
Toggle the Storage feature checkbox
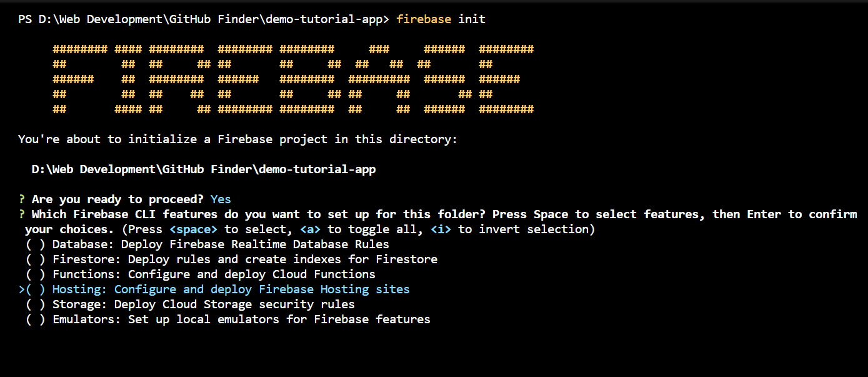coord(36,304)
